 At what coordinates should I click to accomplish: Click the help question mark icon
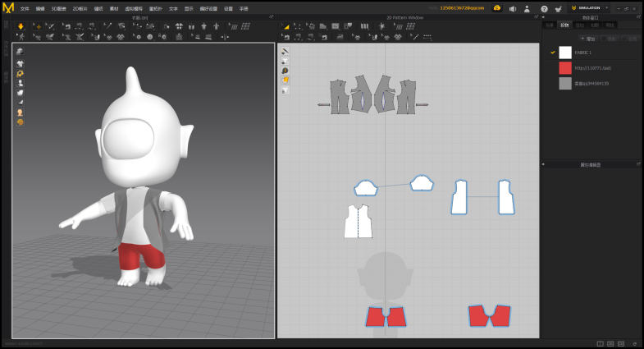point(544,8)
